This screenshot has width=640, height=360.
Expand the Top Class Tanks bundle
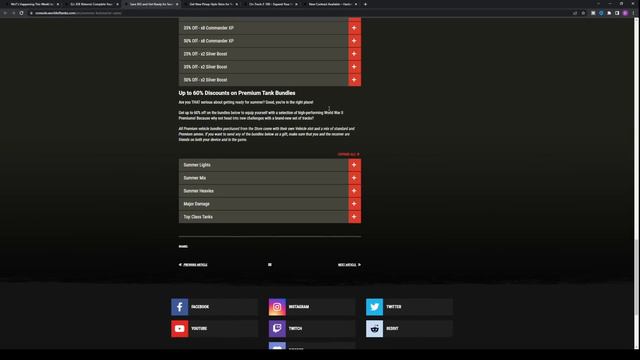pos(270,217)
